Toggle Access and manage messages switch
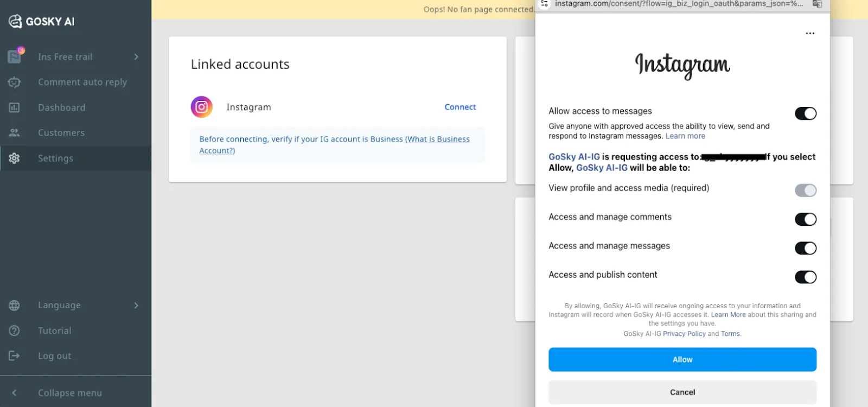Image resolution: width=868 pixels, height=407 pixels. point(806,248)
